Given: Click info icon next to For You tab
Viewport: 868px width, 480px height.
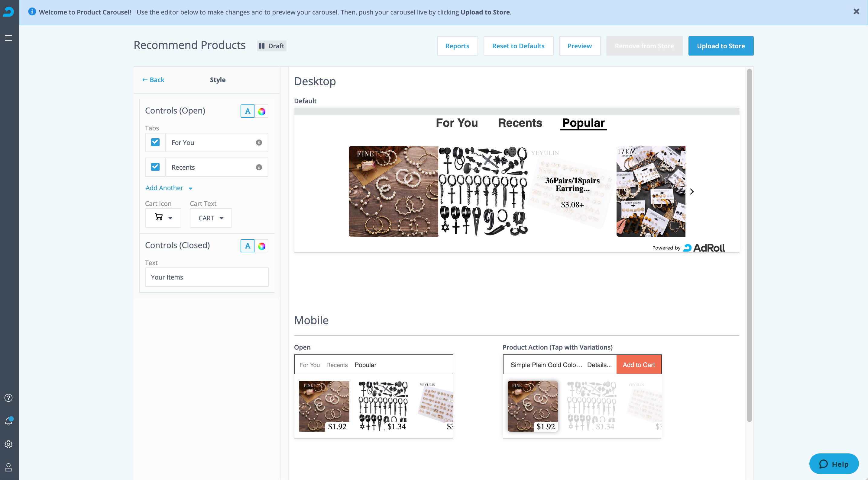Looking at the screenshot, I should point(259,142).
